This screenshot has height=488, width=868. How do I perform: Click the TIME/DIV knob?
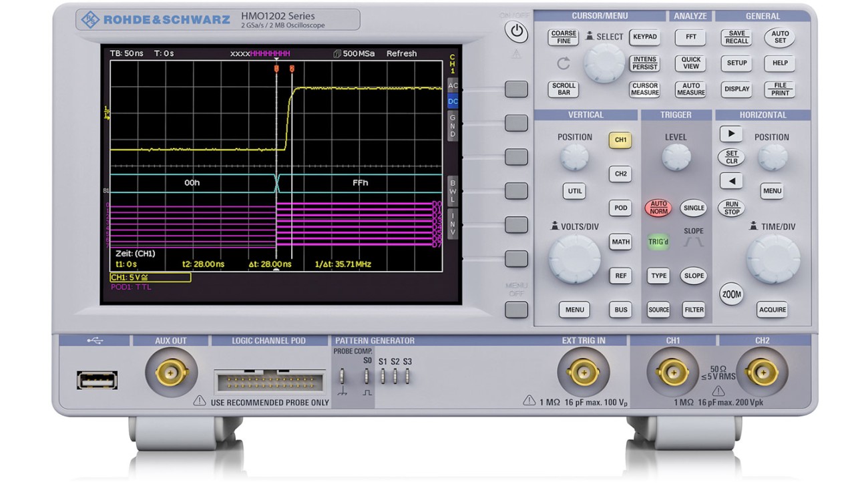pyautogui.click(x=773, y=259)
